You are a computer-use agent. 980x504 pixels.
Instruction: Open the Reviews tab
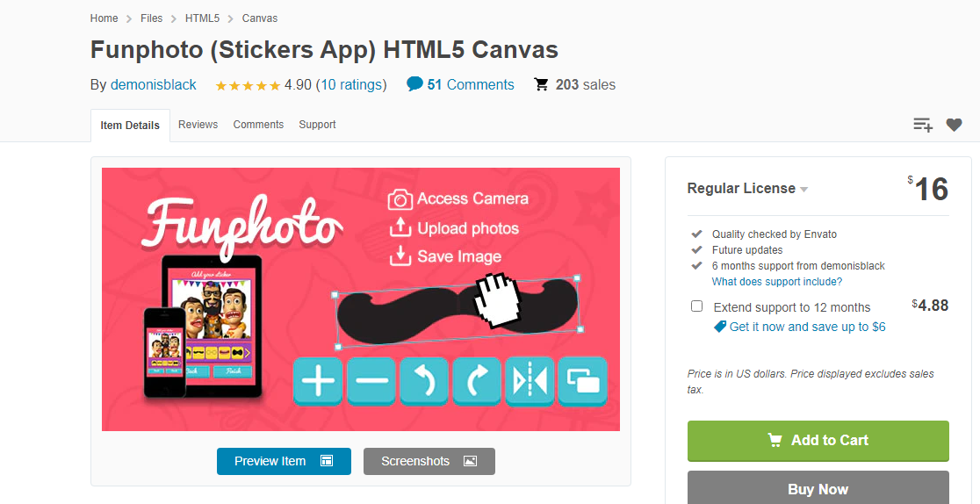coord(198,125)
